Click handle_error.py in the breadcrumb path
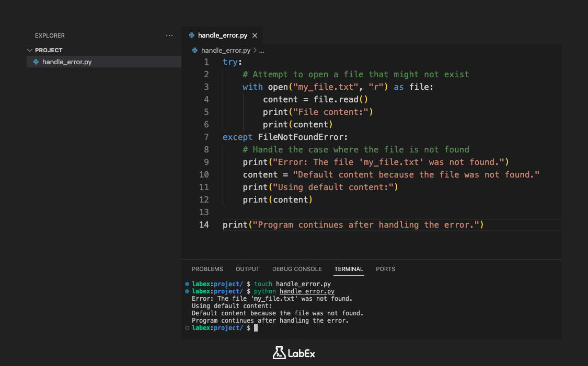The width and height of the screenshot is (588, 366). click(x=226, y=51)
